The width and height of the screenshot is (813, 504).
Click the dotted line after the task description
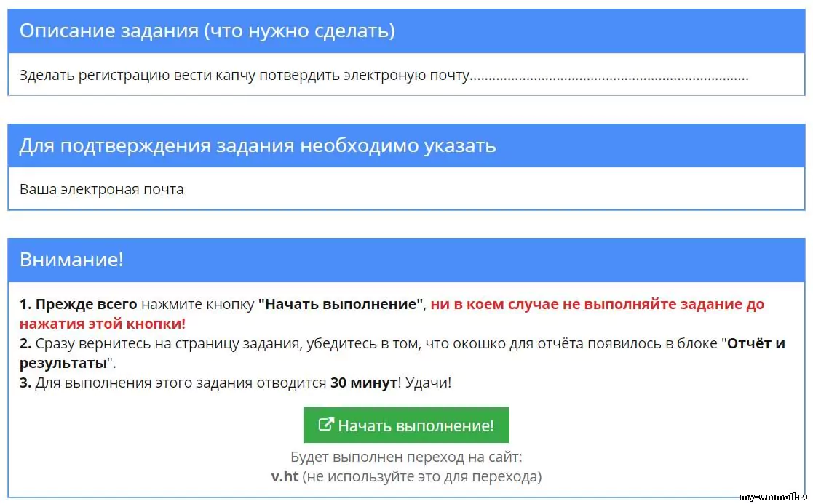pos(610,76)
